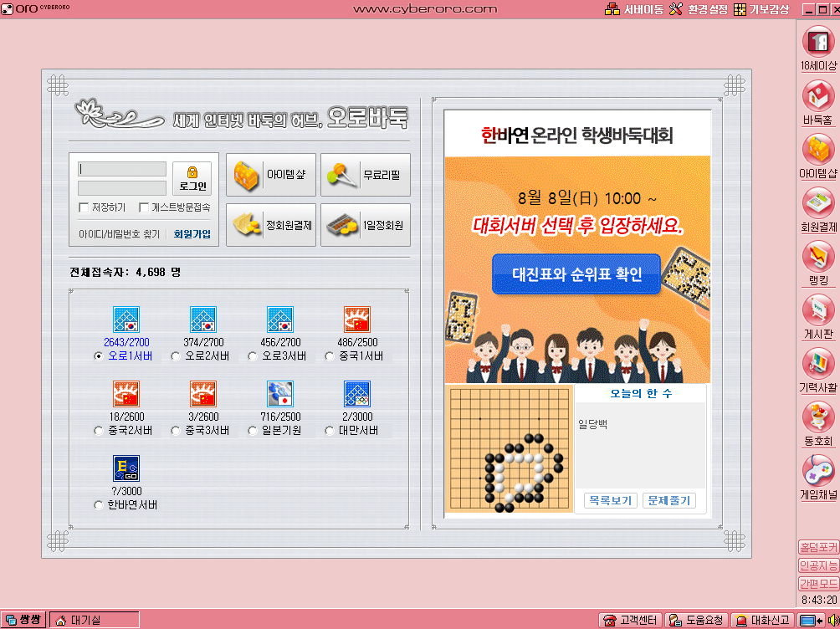Image resolution: width=840 pixels, height=629 pixels.
Task: Click the username input field
Action: click(122, 169)
